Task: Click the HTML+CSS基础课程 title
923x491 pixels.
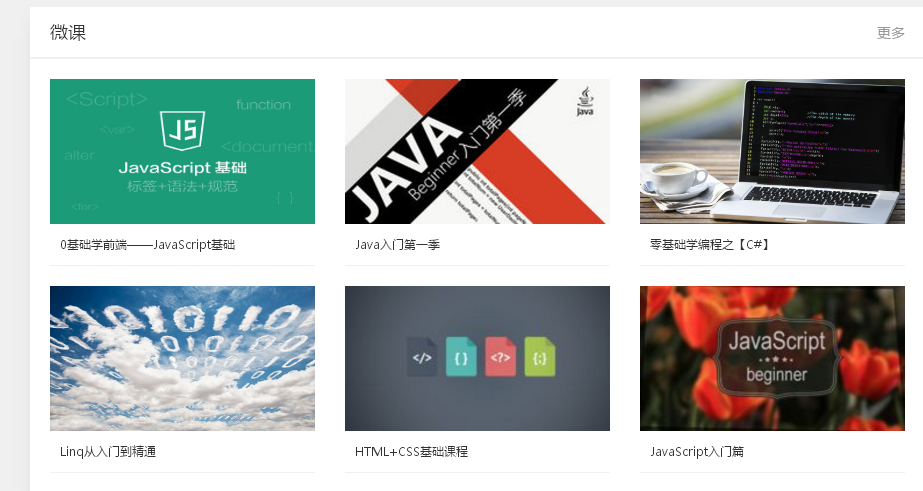Action: point(411,451)
